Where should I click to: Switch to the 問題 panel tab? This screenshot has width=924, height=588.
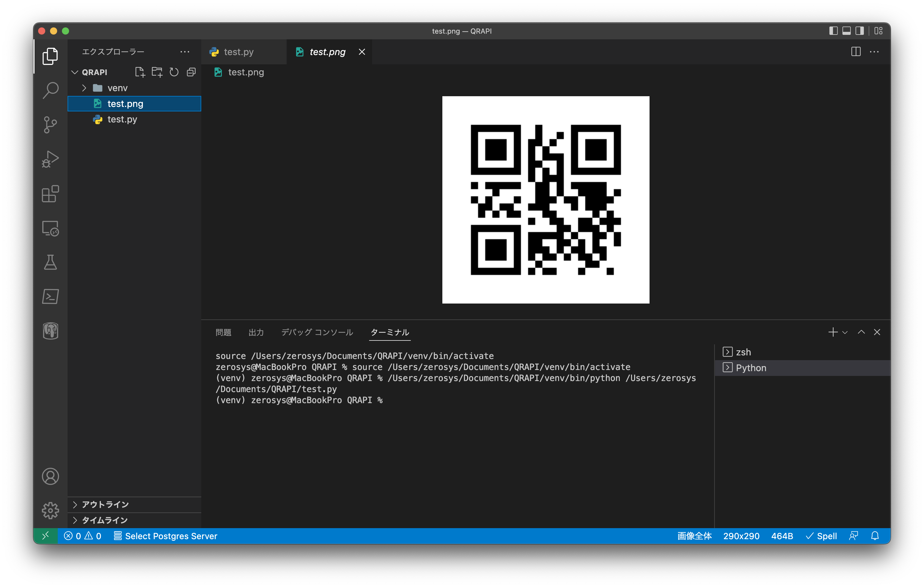tap(223, 332)
